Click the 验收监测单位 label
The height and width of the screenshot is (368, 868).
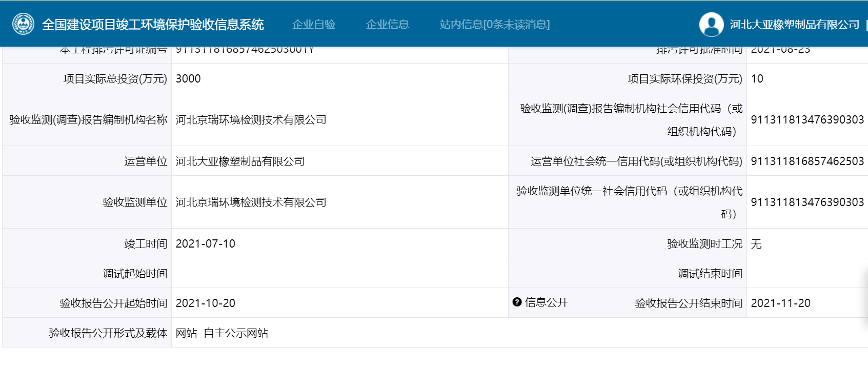pyautogui.click(x=135, y=202)
